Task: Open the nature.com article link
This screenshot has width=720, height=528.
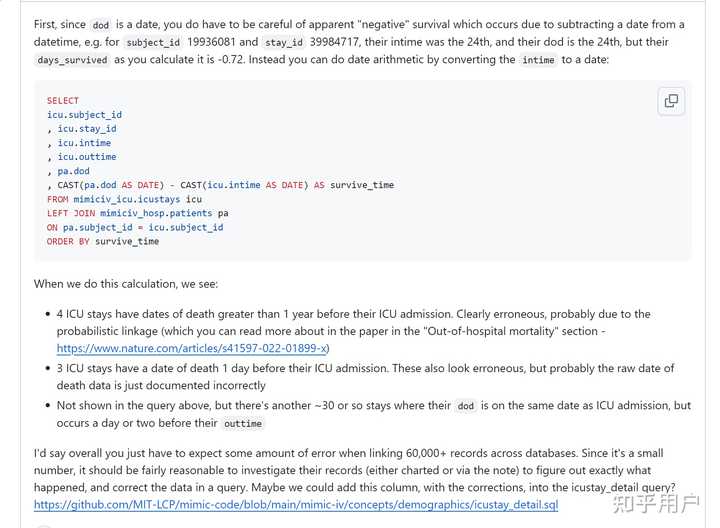Action: point(192,348)
